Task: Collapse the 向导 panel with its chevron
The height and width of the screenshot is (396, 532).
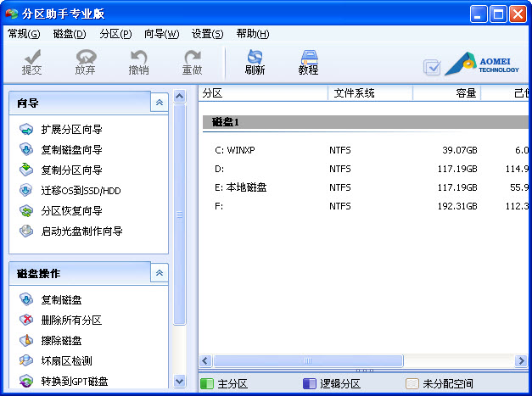Action: point(159,103)
